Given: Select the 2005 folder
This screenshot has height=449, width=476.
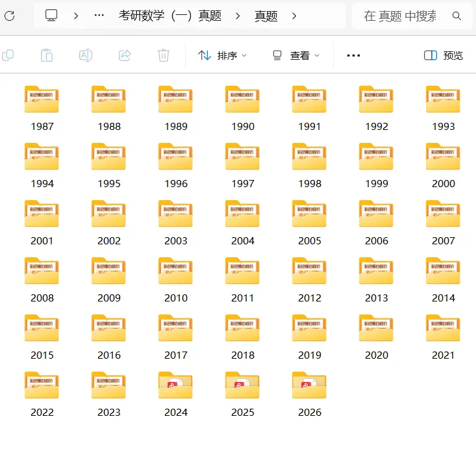Looking at the screenshot, I should tap(309, 223).
